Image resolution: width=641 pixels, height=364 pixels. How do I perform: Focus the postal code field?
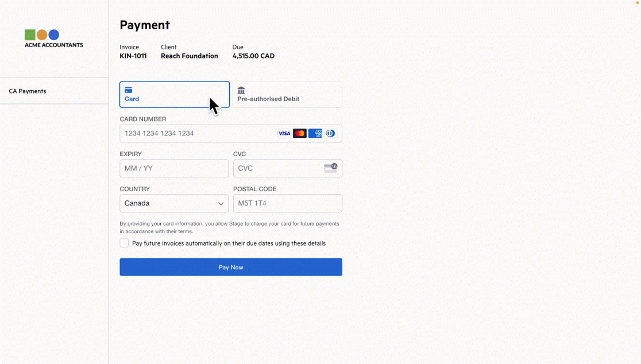click(287, 203)
